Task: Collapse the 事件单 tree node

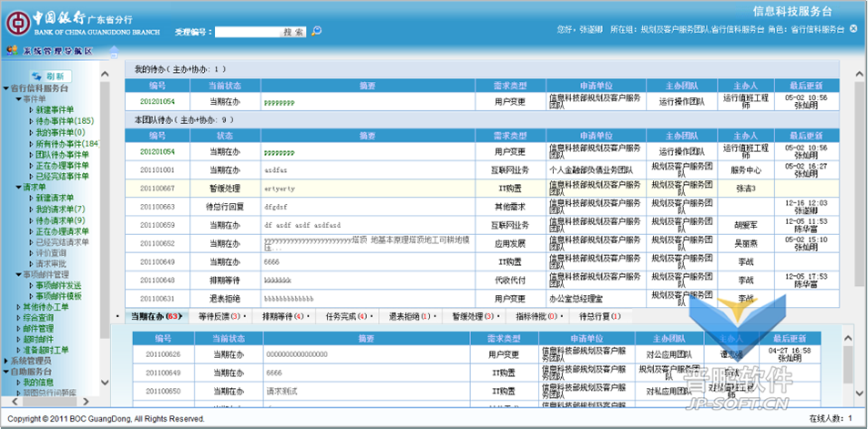Action: click(19, 99)
